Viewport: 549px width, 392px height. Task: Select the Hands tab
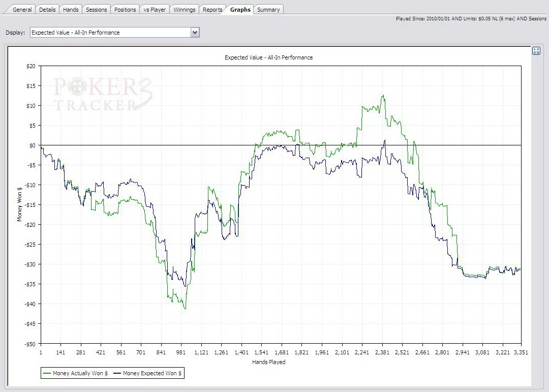(71, 10)
